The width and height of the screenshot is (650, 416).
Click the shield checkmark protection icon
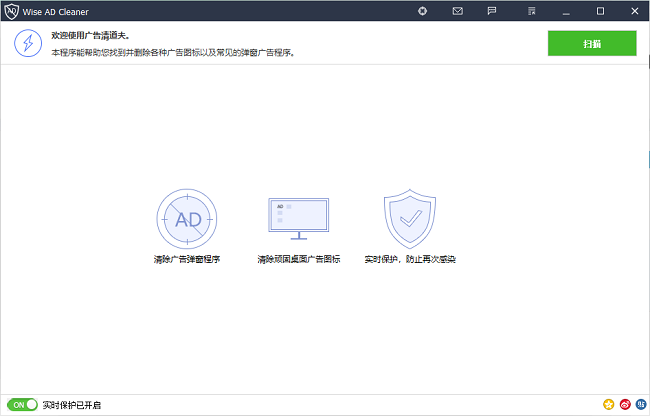click(410, 218)
